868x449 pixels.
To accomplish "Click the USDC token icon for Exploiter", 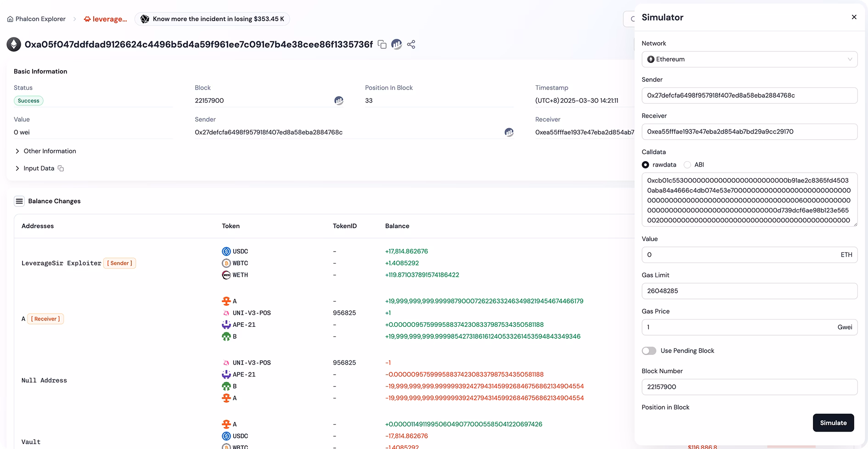I will (226, 251).
